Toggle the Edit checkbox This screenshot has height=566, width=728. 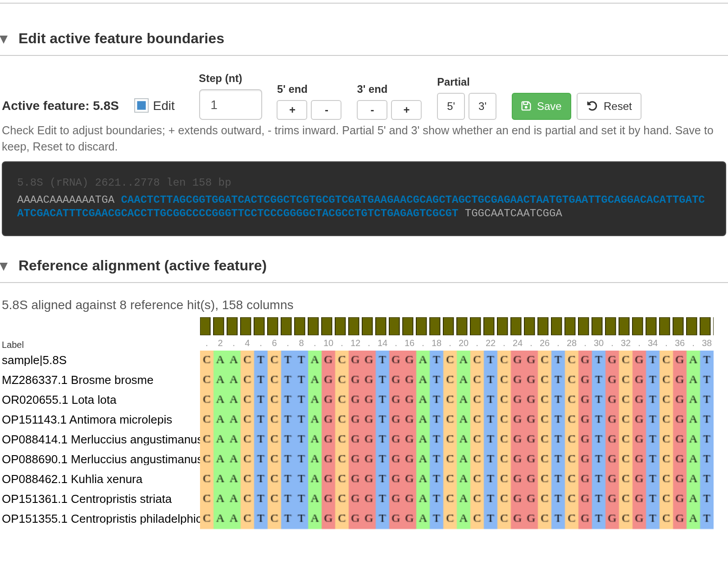141,105
